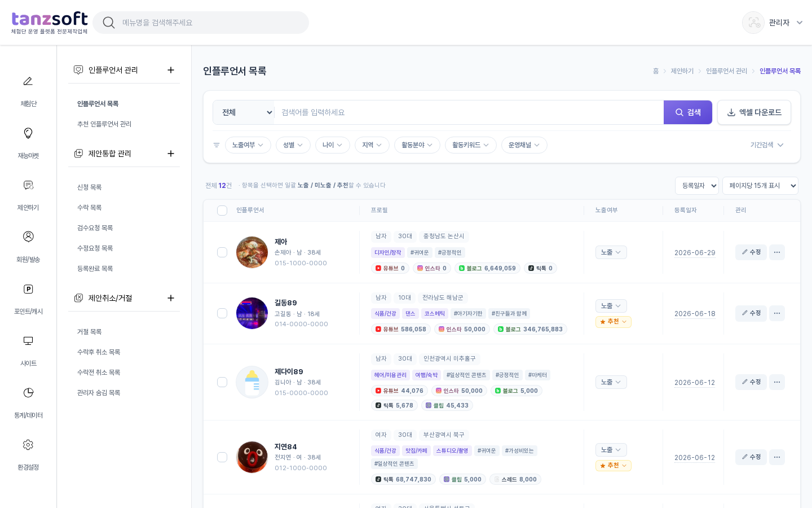The width and height of the screenshot is (812, 508).
Task: Open the 등록일자 sort dropdown
Action: 697,186
